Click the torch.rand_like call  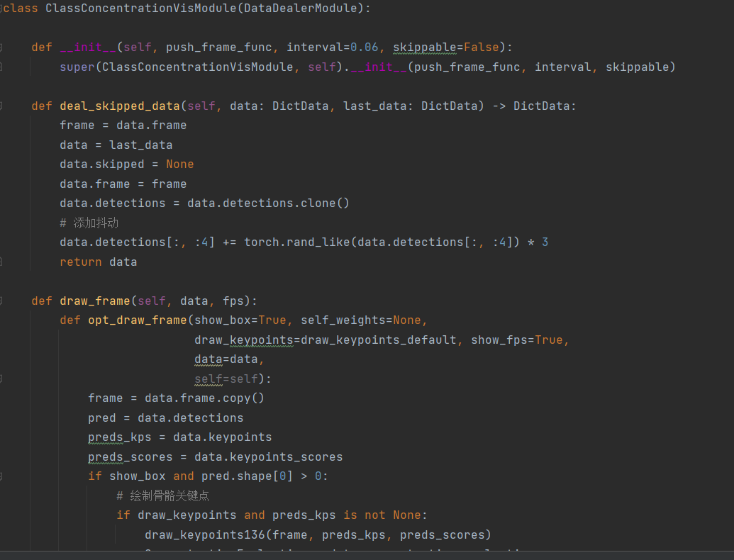point(296,242)
